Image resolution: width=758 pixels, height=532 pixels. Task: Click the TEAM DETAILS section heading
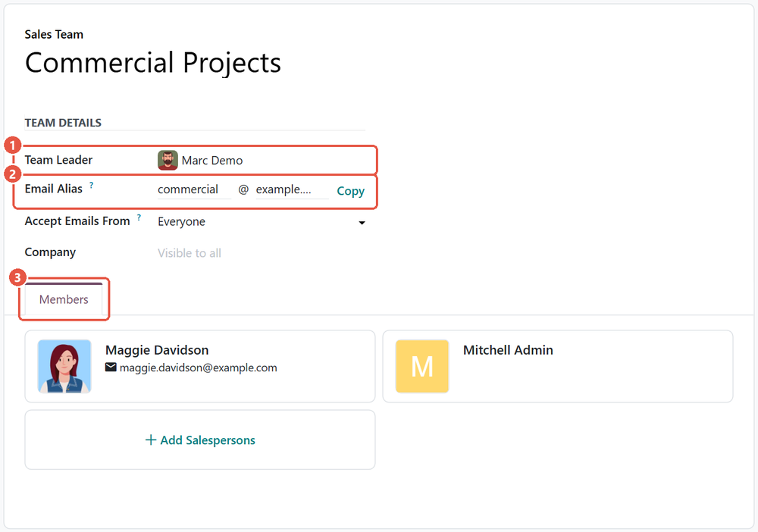point(63,123)
